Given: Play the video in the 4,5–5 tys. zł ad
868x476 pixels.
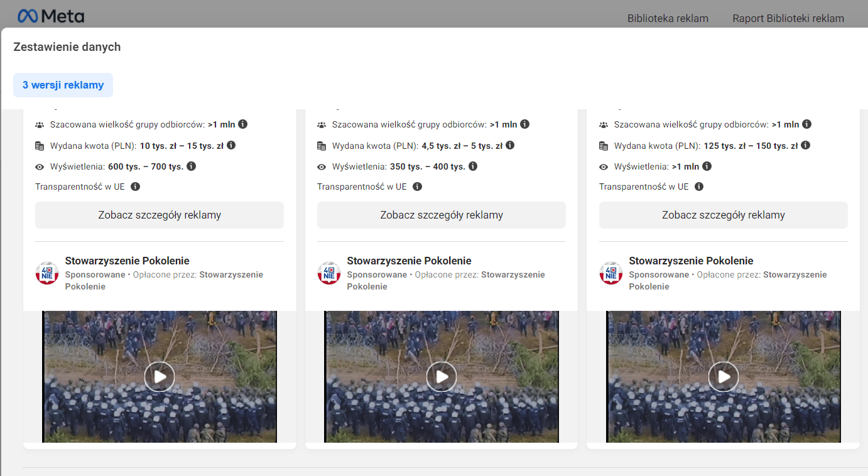Looking at the screenshot, I should (442, 377).
